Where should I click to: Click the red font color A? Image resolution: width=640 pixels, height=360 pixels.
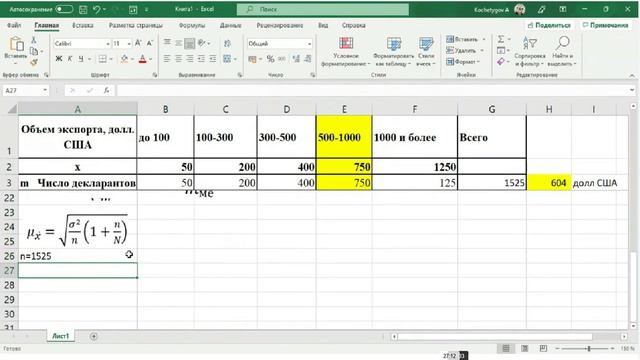click(142, 59)
